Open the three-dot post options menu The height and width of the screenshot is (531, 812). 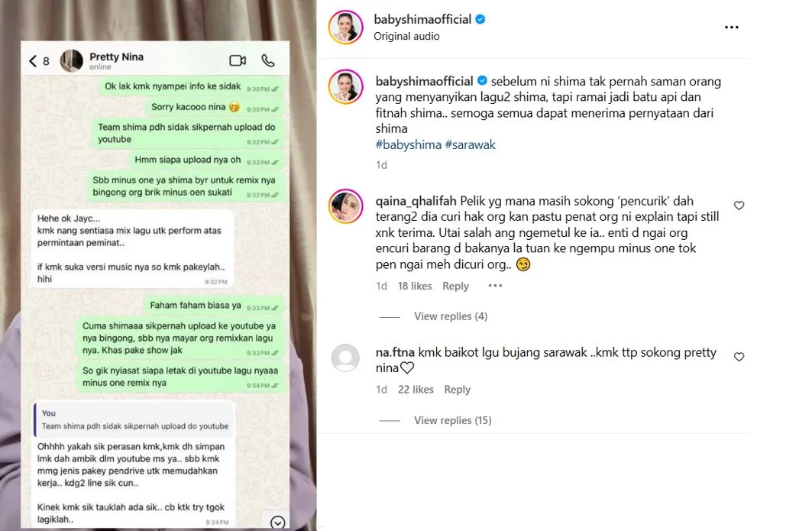731,27
